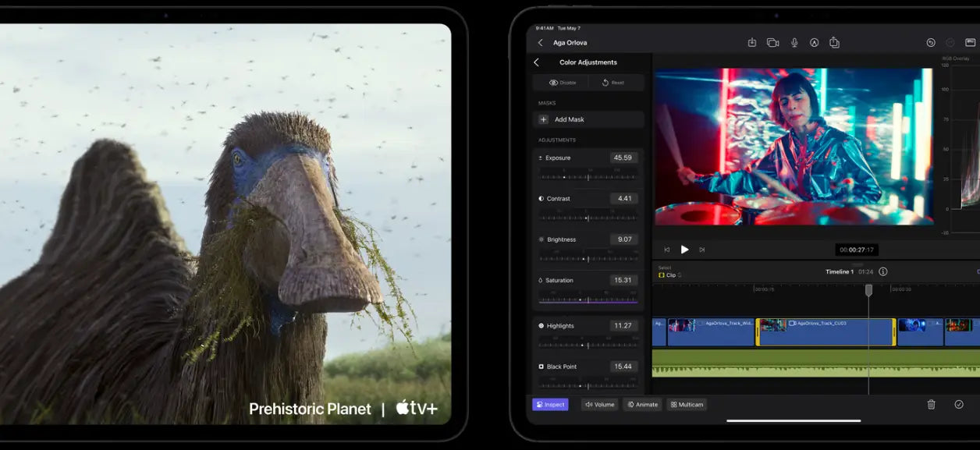980x450 pixels.
Task: Edit the Saturation value 15.31
Action: click(623, 280)
